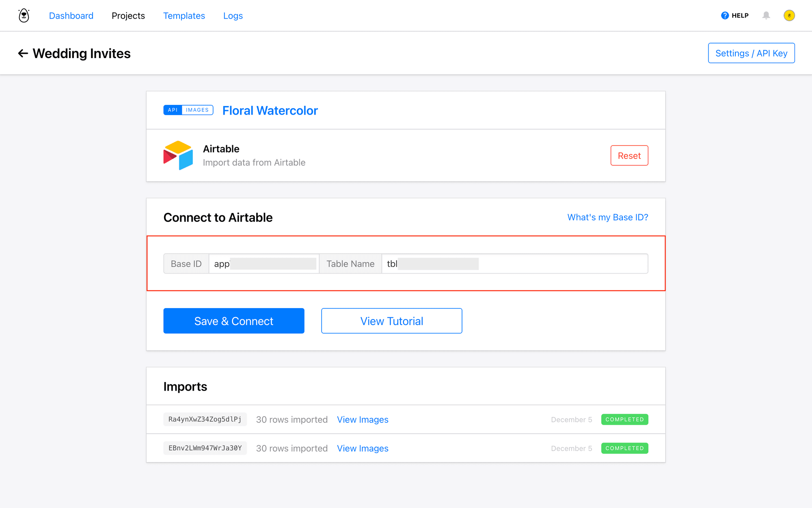Click the Base ID input field
Screen dimensions: 812x508
pyautogui.click(x=264, y=263)
